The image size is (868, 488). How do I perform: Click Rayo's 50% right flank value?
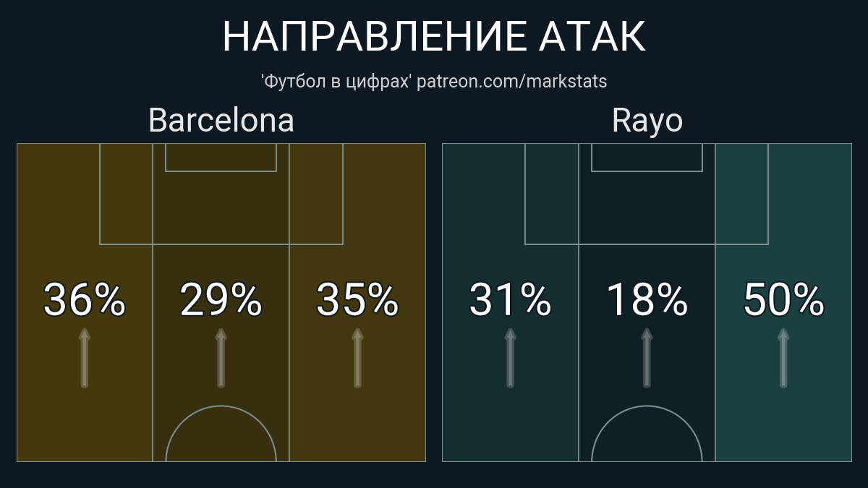pyautogui.click(x=783, y=300)
